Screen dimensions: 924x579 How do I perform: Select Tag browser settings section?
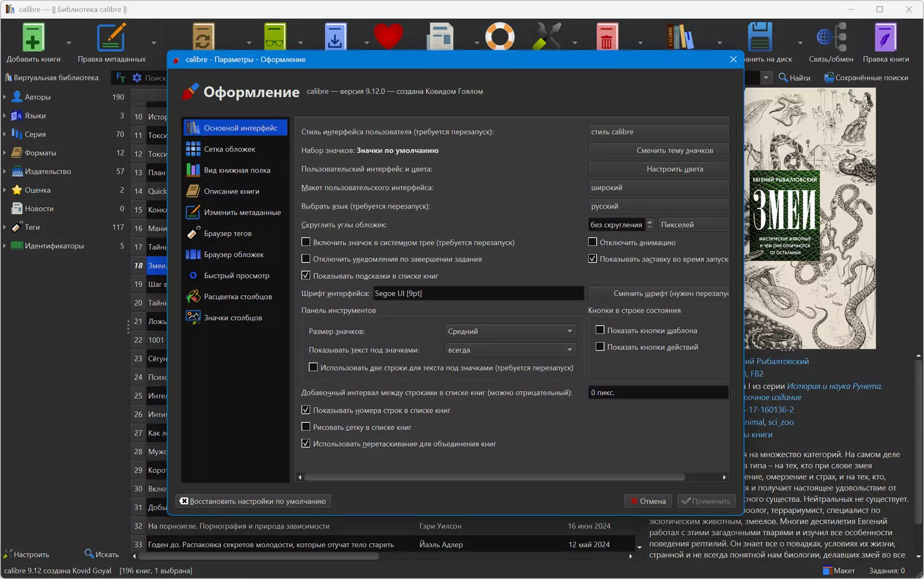click(x=235, y=233)
